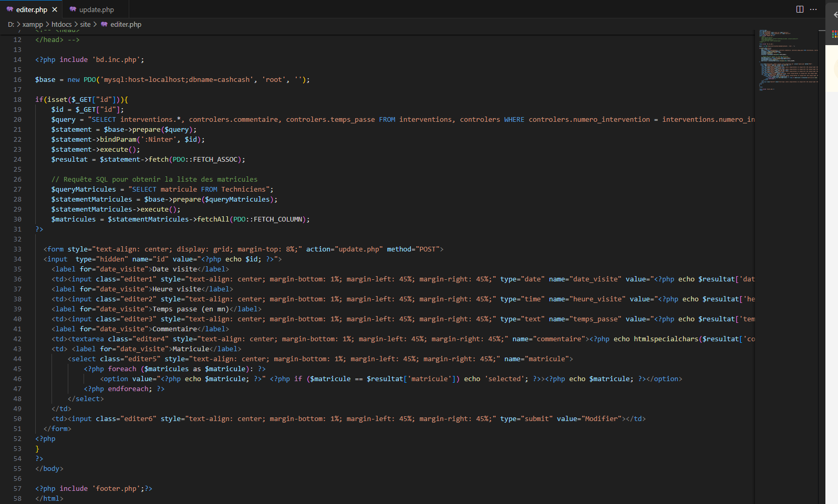Viewport: 838px width, 504px height.
Task: Split the editor to the right
Action: (x=800, y=9)
